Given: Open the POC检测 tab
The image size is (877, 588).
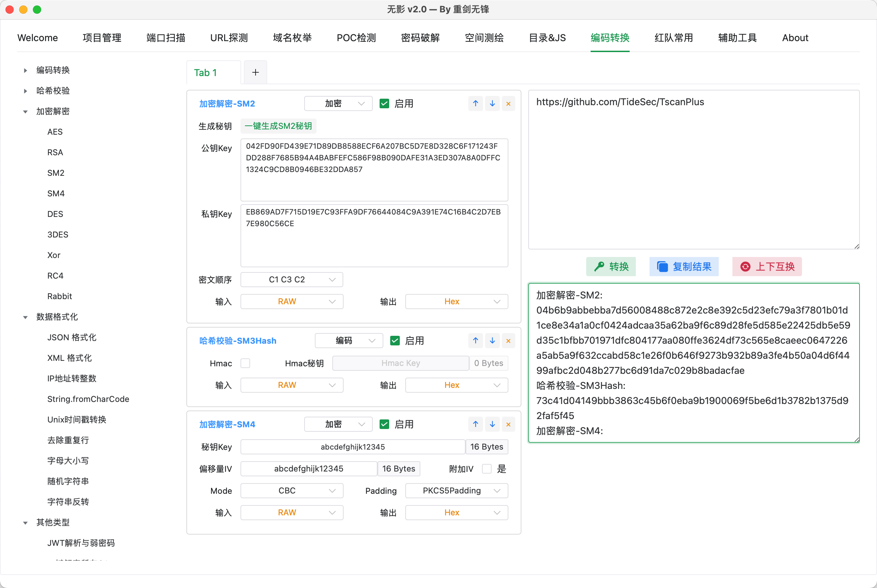Looking at the screenshot, I should (x=356, y=38).
